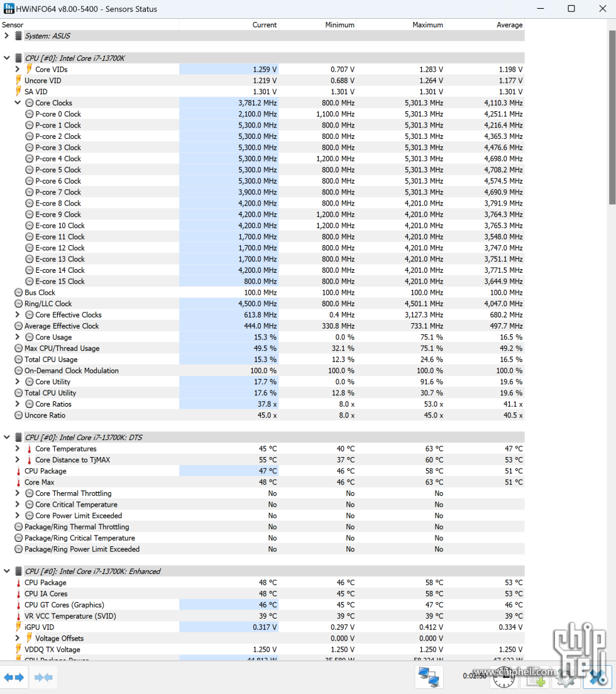The image size is (616, 694).
Task: Click the clock icon beside E-core 8 Clock
Action: [29, 203]
